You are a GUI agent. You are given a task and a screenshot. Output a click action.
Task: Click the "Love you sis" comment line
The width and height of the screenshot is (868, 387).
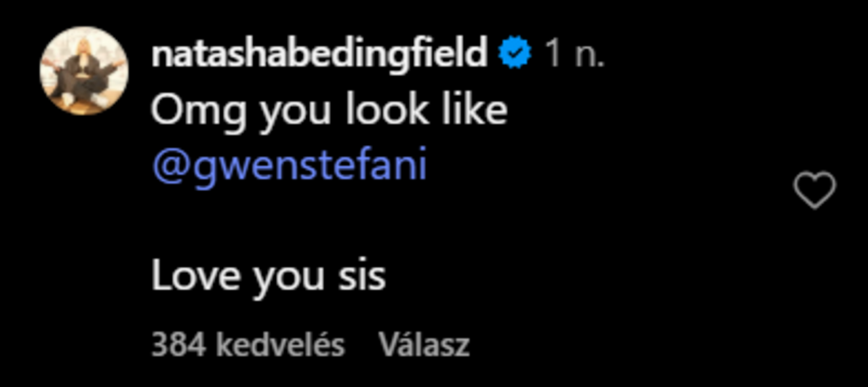[268, 277]
